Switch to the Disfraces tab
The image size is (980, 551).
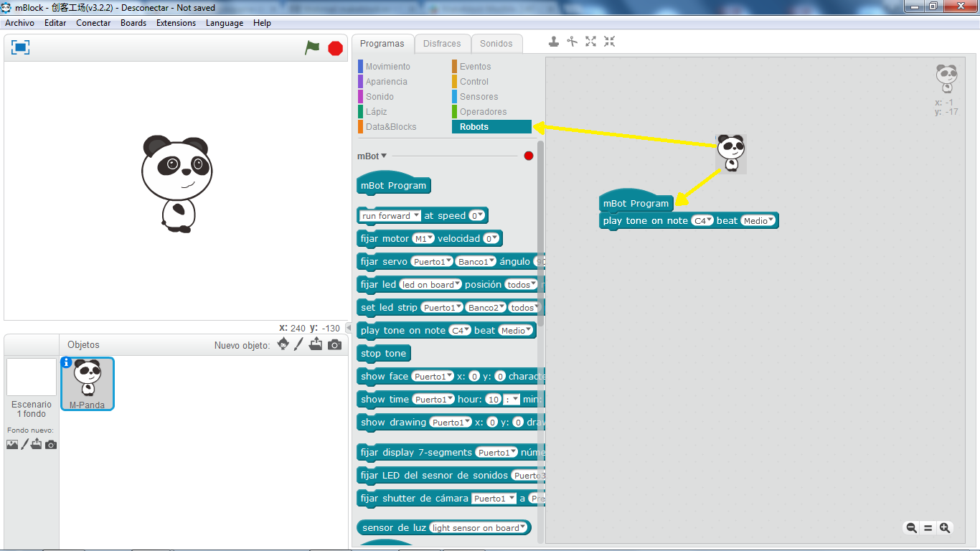click(x=442, y=44)
